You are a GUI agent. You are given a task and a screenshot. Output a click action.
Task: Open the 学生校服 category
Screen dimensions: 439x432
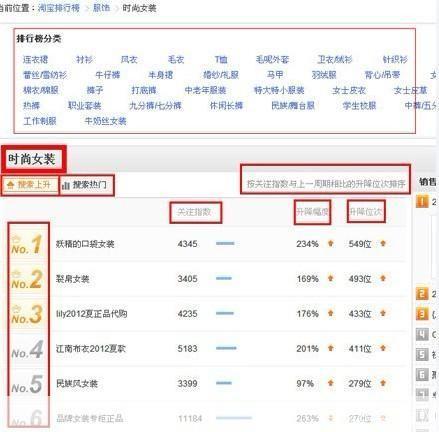(360, 106)
